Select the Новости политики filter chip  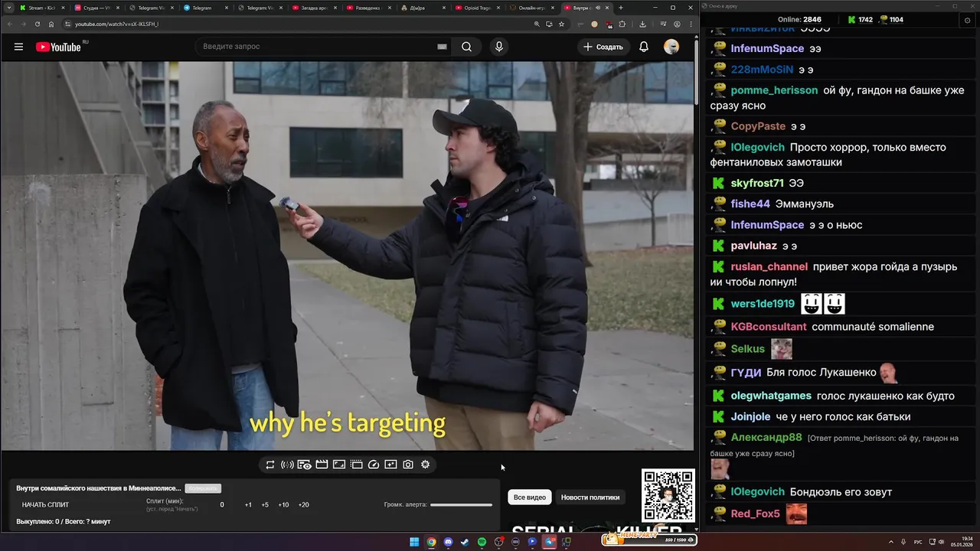point(590,497)
